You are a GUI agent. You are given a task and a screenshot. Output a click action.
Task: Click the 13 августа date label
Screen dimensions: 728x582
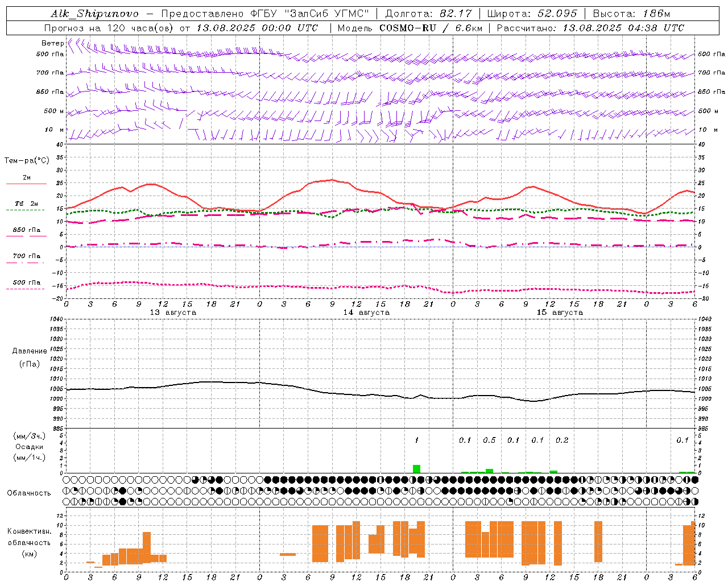coord(173,313)
